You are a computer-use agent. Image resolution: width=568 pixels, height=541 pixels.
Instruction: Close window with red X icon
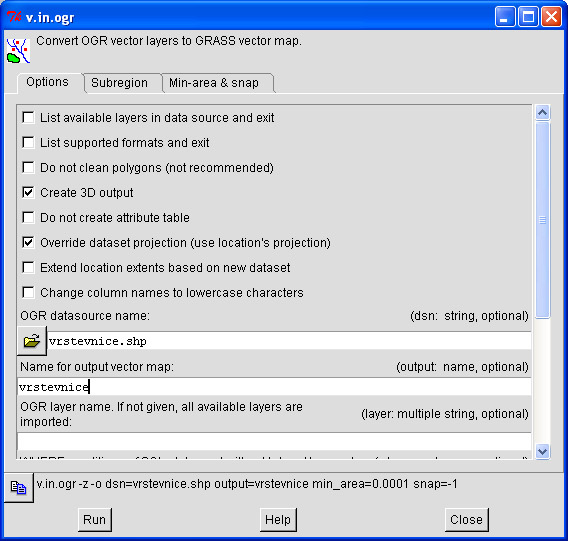tap(551, 17)
